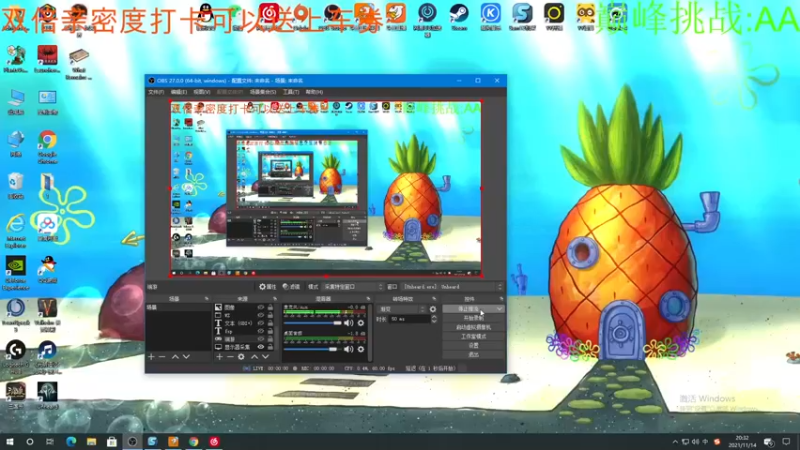
Task: Open the 窗口 window selection dropdown
Action: [x=453, y=287]
